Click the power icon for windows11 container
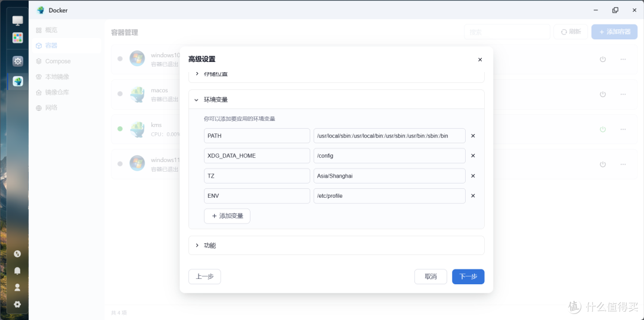 tap(602, 164)
